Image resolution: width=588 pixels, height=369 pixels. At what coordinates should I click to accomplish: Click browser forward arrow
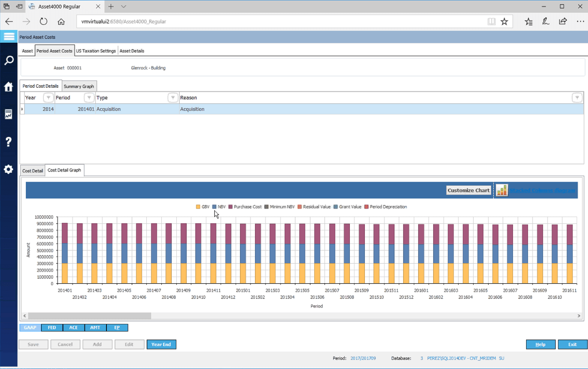coord(26,21)
